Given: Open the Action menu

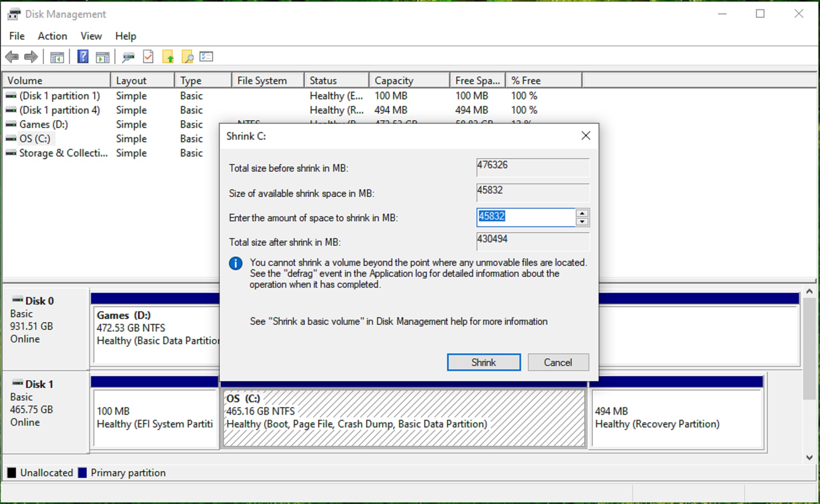Looking at the screenshot, I should click(x=52, y=36).
